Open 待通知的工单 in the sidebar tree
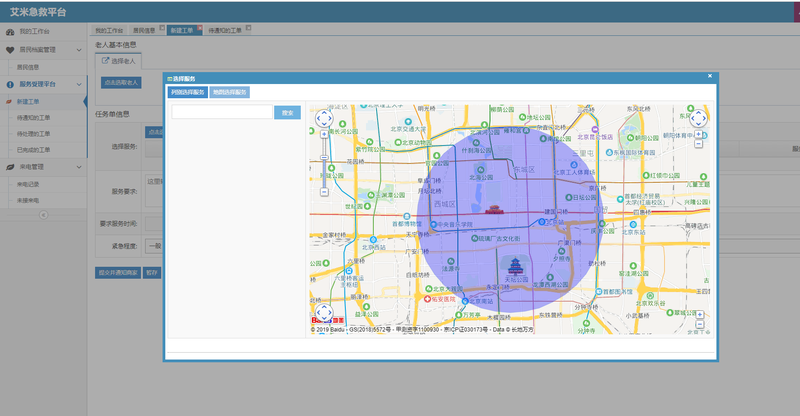This screenshot has width=800, height=416. (33, 118)
